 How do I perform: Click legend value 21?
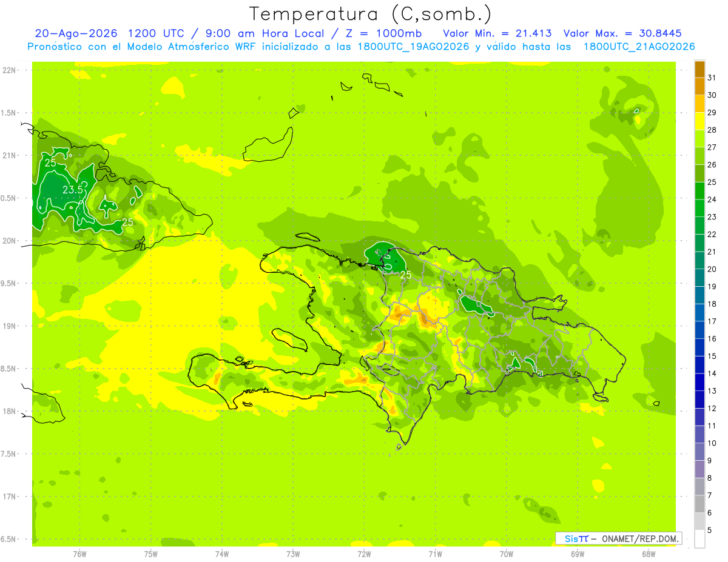point(712,252)
